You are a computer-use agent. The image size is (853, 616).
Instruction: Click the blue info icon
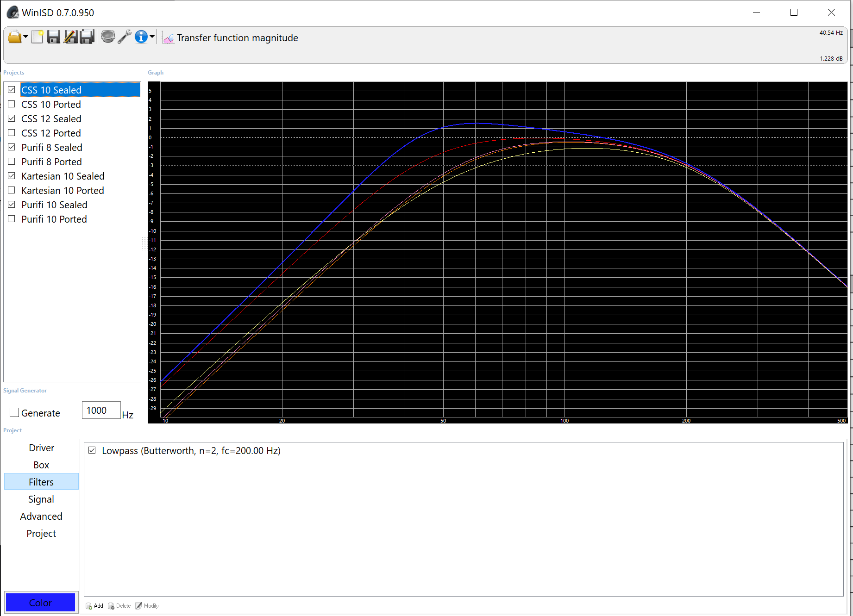pos(141,37)
